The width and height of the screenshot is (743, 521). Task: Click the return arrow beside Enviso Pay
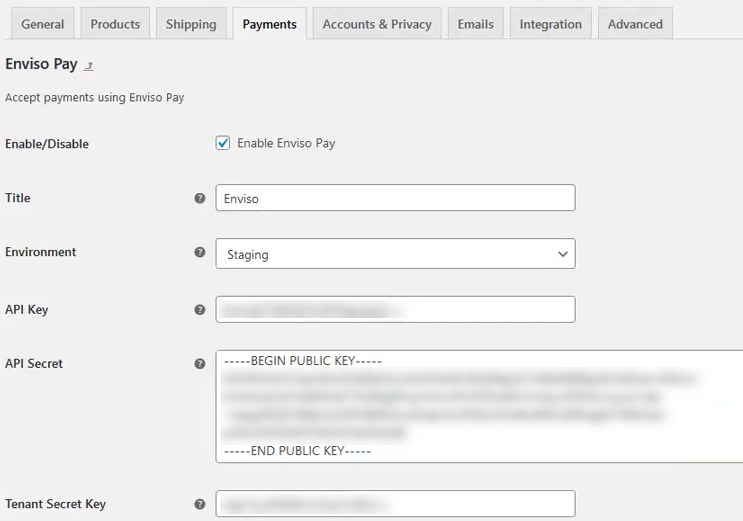(x=89, y=66)
